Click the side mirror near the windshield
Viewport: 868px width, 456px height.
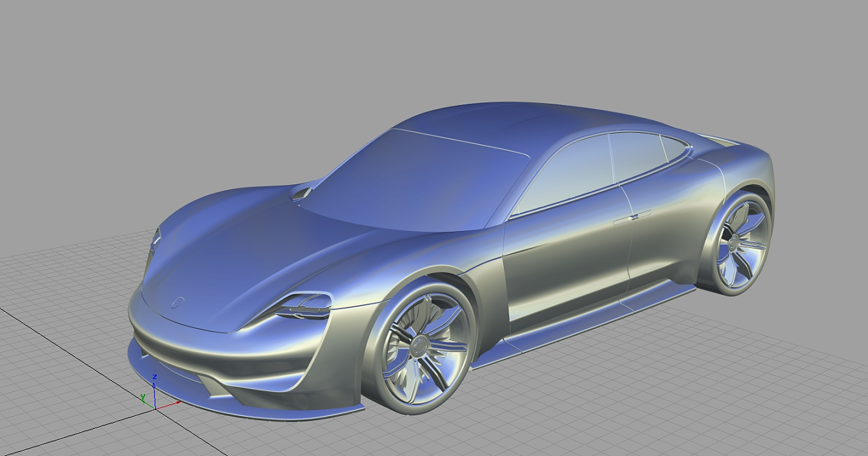301,192
